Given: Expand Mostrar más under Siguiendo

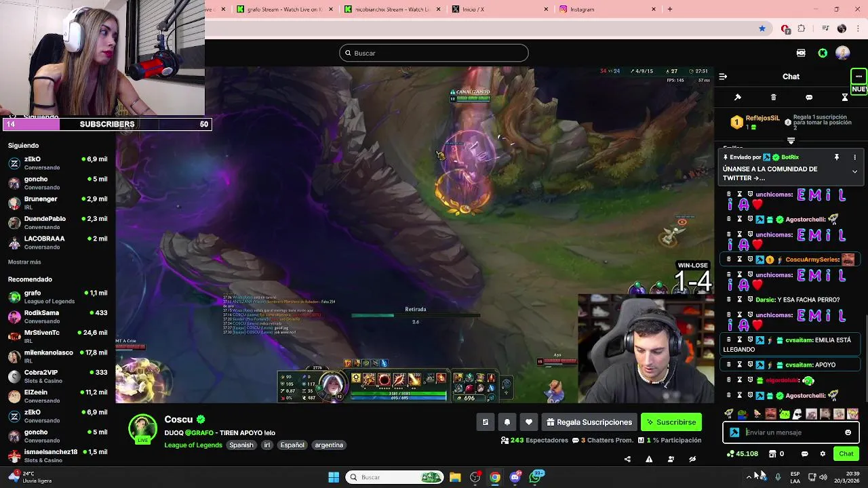Looking at the screenshot, I should point(24,262).
